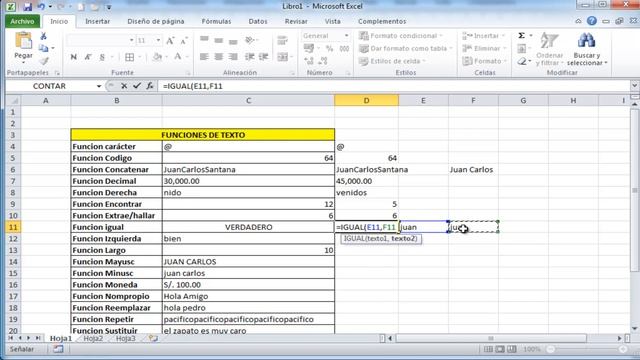Click the Save icon in quick access toolbar
Viewport: 640px width, 360px height.
27,7
